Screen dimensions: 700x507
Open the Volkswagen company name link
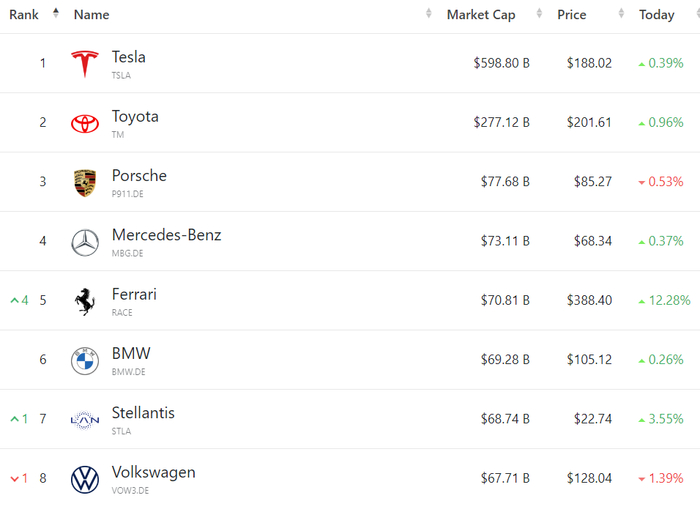click(x=153, y=472)
